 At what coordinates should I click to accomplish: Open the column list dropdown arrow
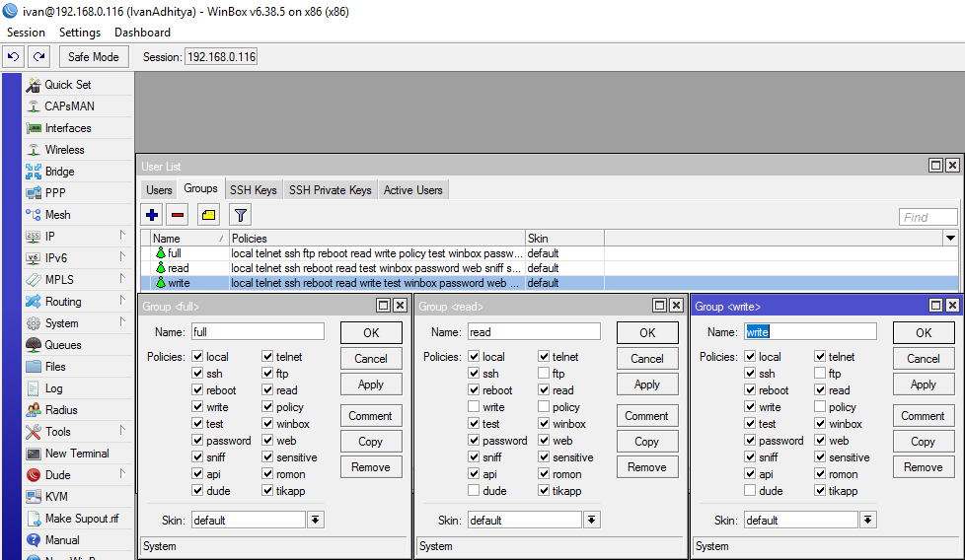click(950, 238)
